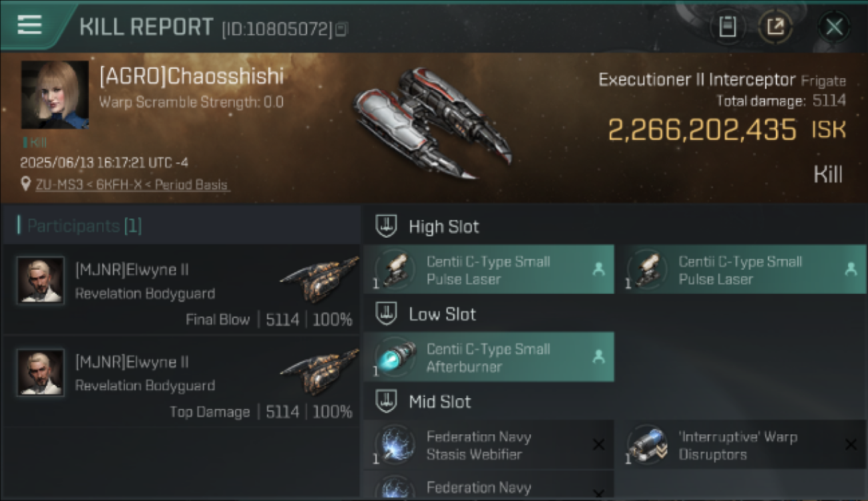Open Elwyne II Final Blow portrait
868x501 pixels.
[41, 281]
